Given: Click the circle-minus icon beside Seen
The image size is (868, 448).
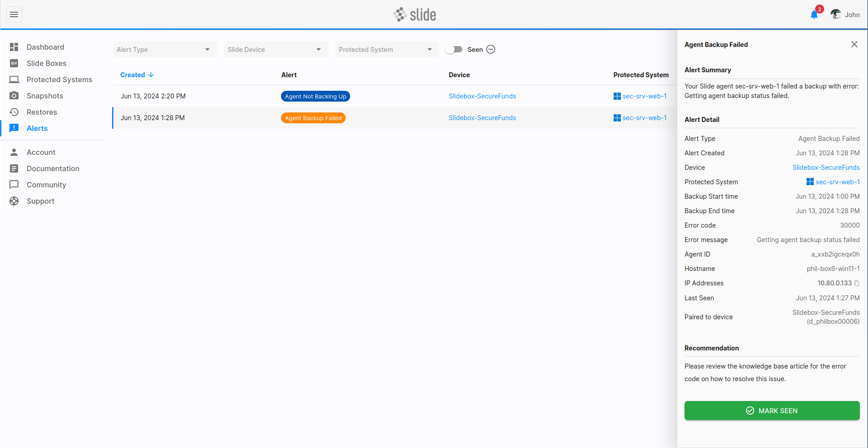Looking at the screenshot, I should coord(491,49).
